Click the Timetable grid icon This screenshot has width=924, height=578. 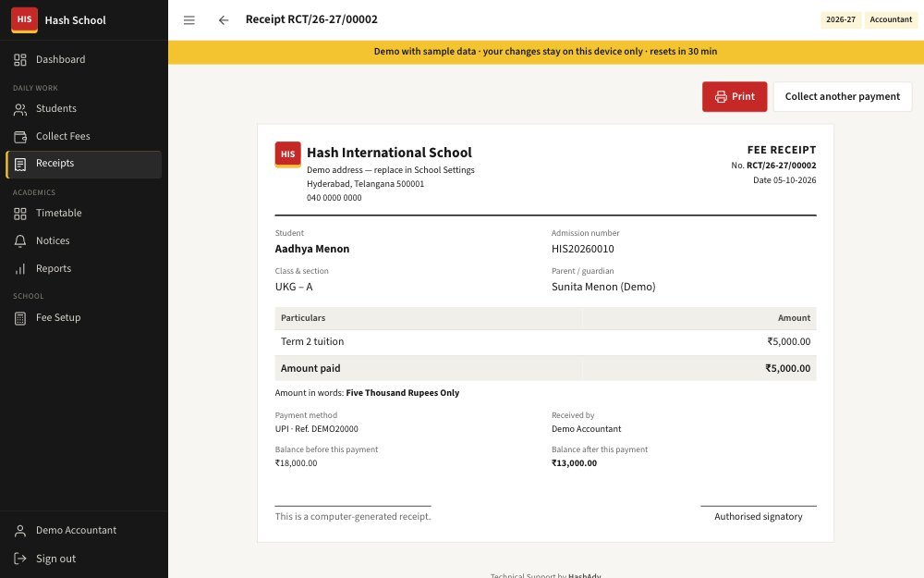(x=20, y=214)
